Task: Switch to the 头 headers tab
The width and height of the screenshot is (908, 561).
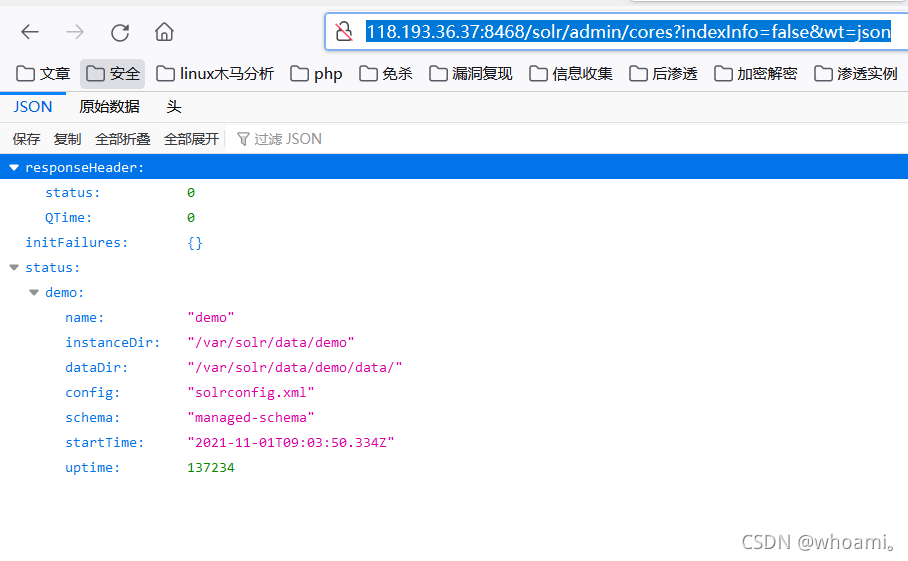Action: 174,107
